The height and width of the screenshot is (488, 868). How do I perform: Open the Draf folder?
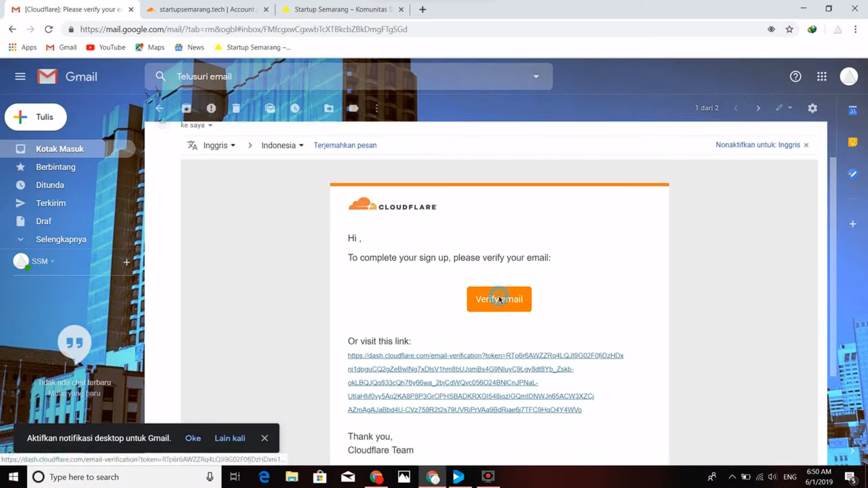coord(43,221)
